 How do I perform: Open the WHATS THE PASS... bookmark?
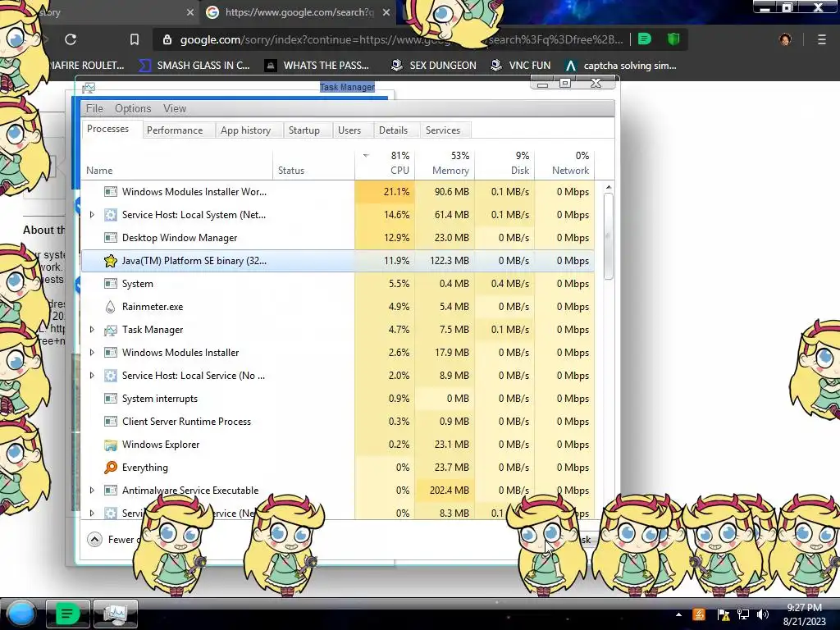(317, 66)
